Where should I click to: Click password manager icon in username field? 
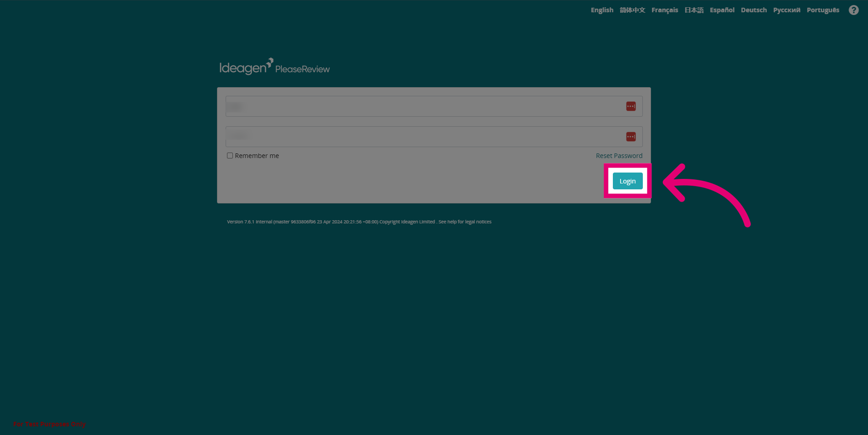[631, 106]
